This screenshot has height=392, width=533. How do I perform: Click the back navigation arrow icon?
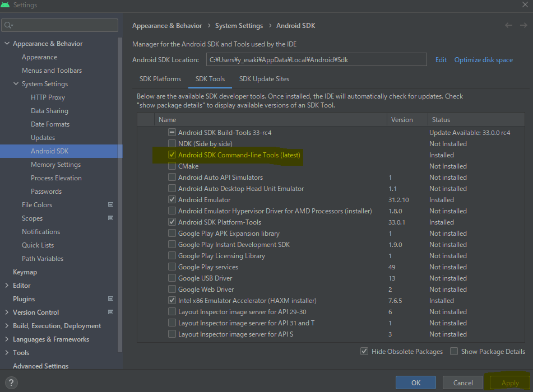click(x=508, y=25)
